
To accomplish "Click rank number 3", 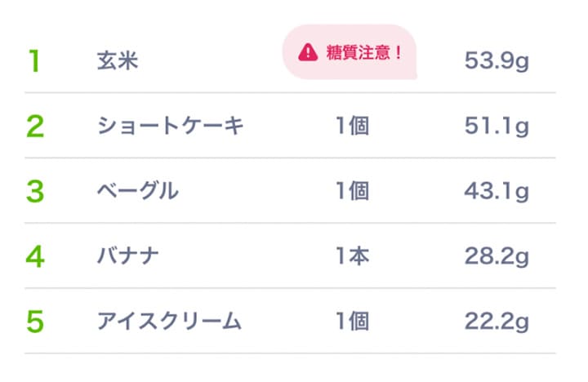I will (35, 191).
